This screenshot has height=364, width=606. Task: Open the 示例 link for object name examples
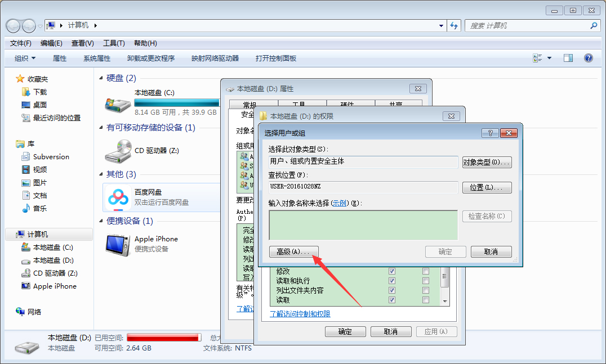point(338,204)
